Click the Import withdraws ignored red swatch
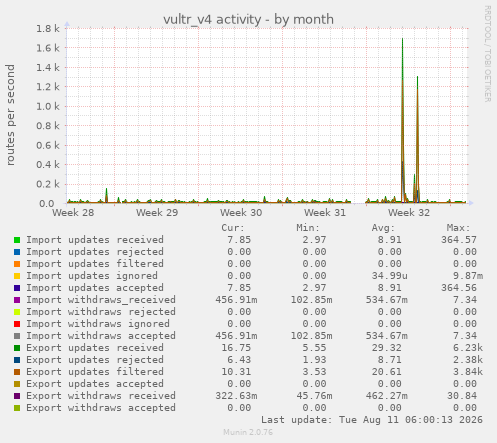The height and width of the screenshot is (443, 497). 17,324
